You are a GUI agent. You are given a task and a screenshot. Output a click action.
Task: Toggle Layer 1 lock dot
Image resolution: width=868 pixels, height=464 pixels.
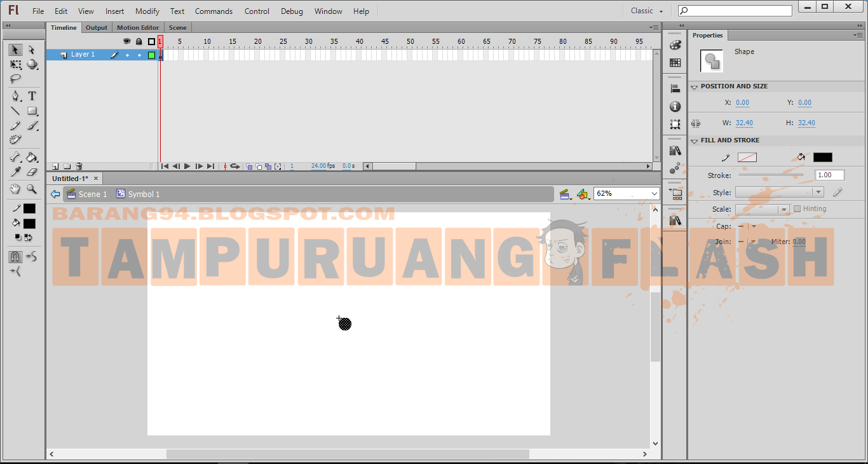139,55
